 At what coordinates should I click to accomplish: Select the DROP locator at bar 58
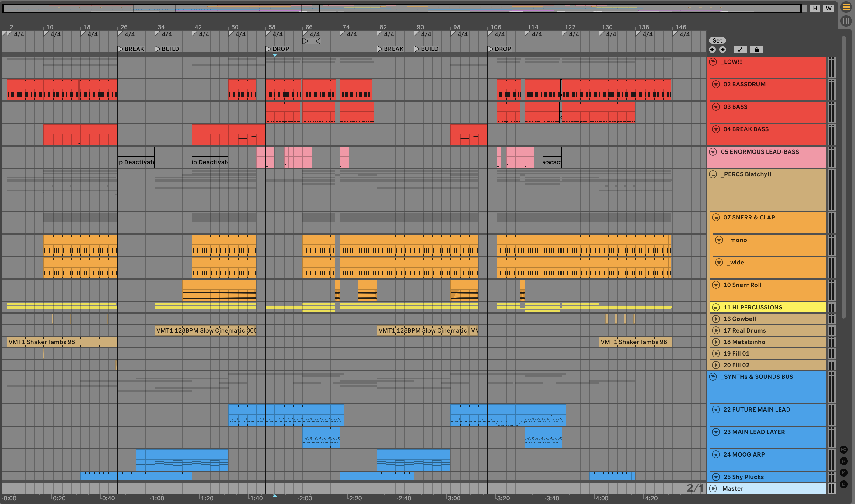coord(277,49)
